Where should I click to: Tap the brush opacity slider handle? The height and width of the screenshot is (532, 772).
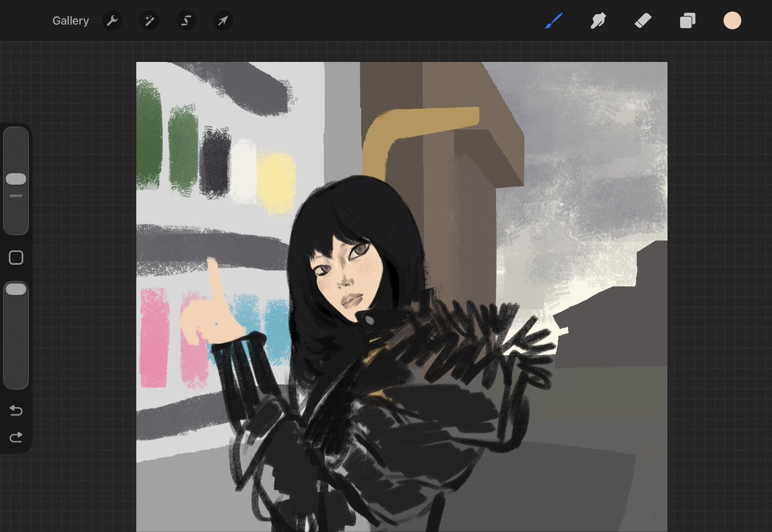(16, 289)
